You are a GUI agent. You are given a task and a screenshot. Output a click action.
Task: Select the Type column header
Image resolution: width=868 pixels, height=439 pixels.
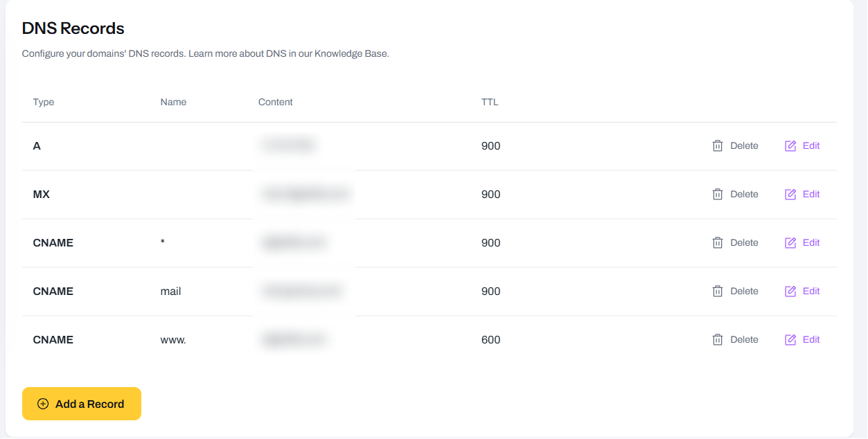pos(43,102)
